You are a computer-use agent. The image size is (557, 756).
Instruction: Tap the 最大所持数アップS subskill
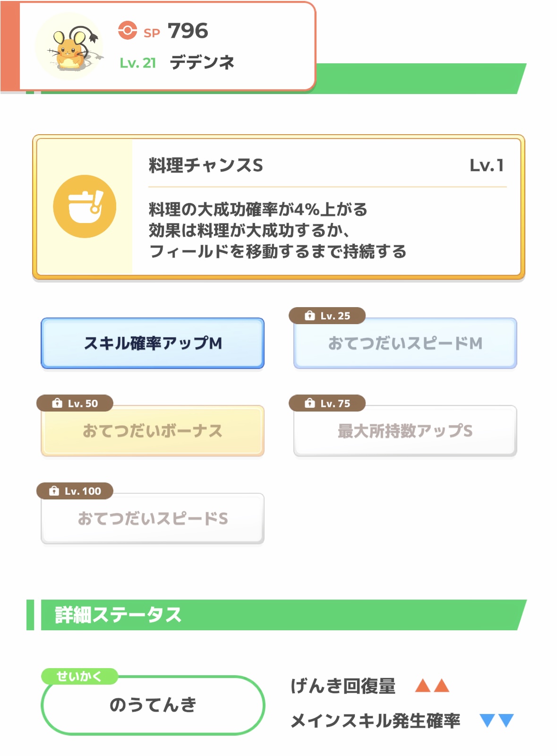pos(405,431)
